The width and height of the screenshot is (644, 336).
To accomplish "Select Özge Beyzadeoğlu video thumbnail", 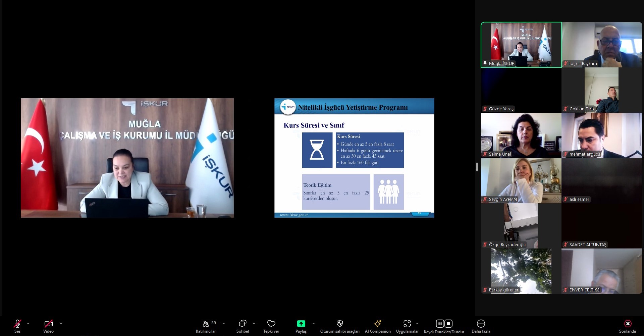I will pyautogui.click(x=521, y=226).
